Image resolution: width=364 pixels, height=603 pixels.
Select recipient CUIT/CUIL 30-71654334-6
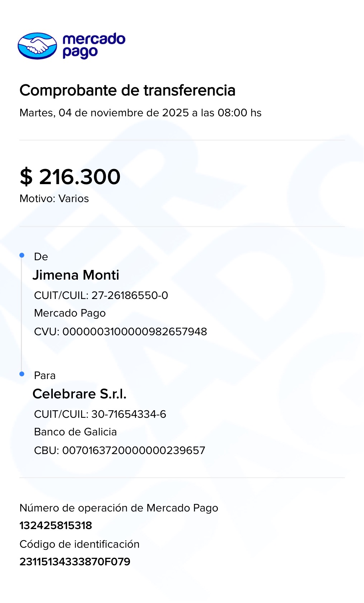[100, 414]
